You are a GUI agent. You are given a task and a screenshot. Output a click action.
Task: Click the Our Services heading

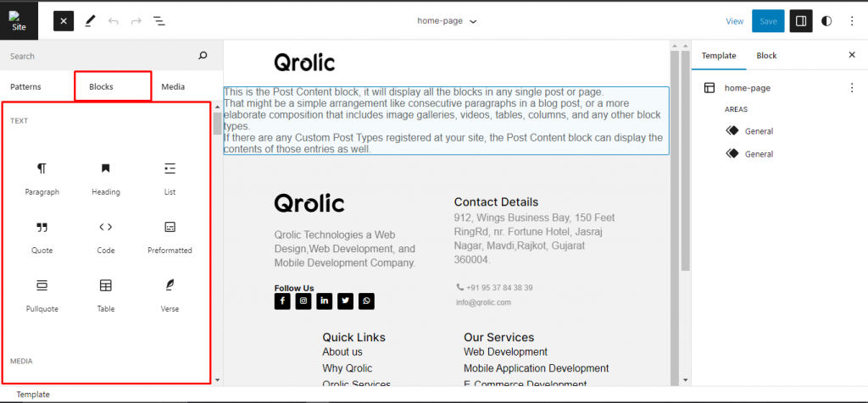(x=498, y=337)
